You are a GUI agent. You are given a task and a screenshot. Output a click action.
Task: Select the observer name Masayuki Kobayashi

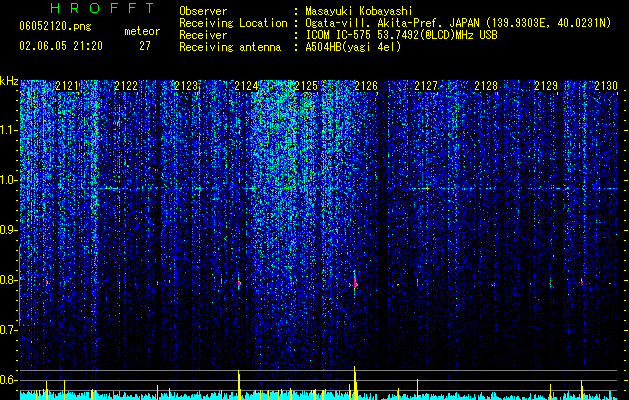(359, 11)
